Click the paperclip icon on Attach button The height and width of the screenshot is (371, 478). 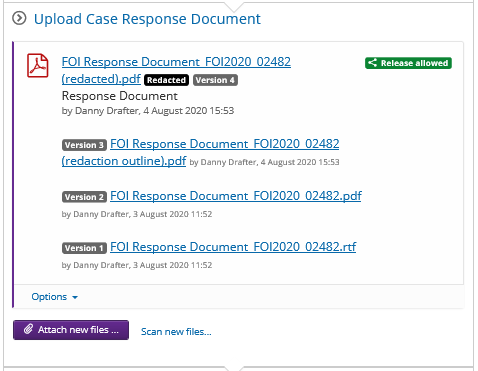click(x=28, y=329)
